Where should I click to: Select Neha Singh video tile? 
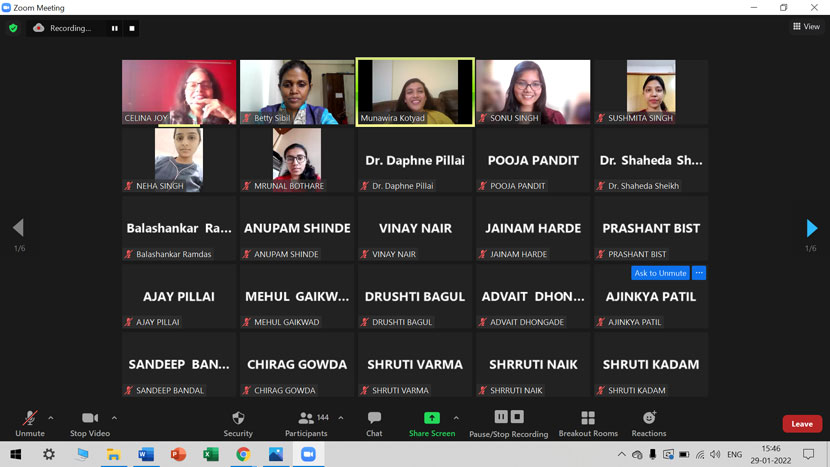click(x=179, y=160)
